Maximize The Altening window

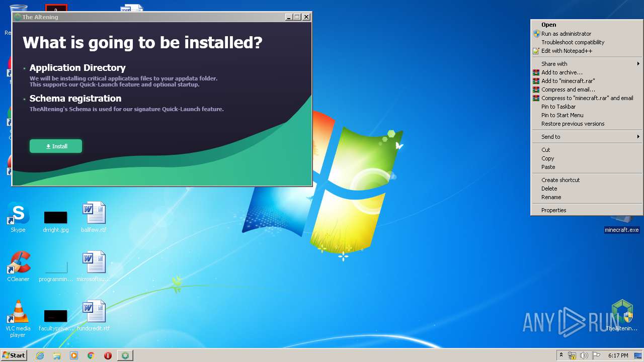pos(297,17)
